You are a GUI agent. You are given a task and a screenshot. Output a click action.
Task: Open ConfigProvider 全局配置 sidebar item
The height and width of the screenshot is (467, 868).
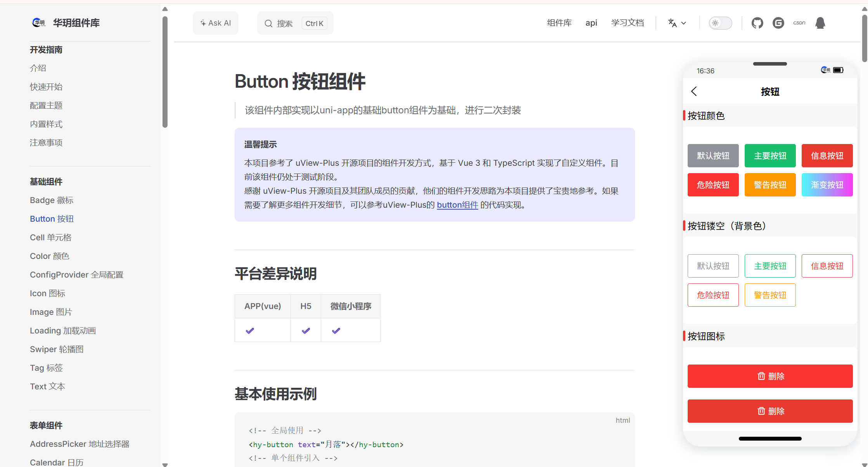coord(76,275)
